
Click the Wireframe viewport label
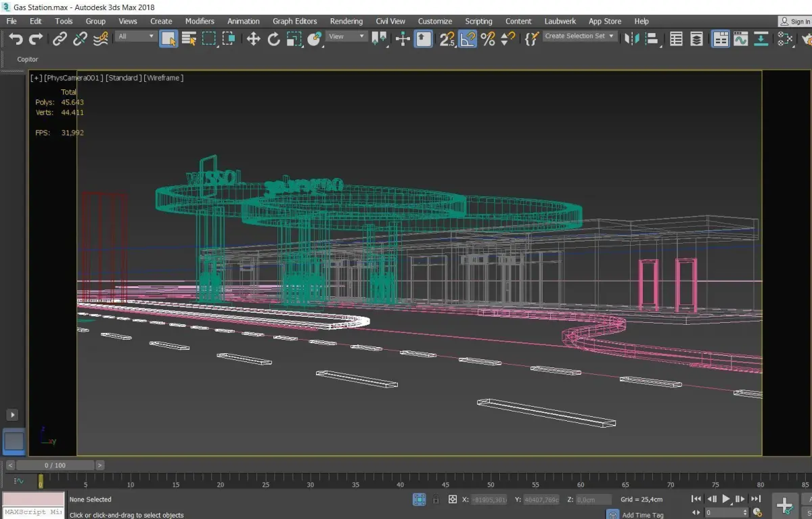tap(164, 78)
